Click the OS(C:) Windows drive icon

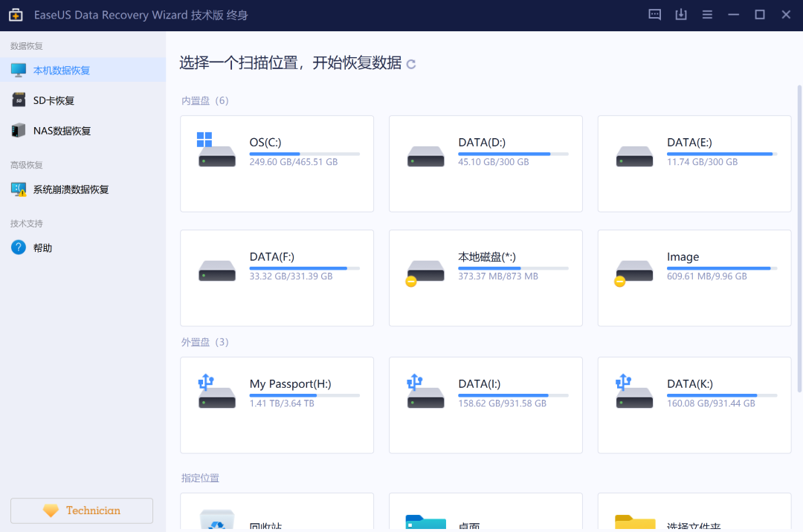pyautogui.click(x=216, y=150)
